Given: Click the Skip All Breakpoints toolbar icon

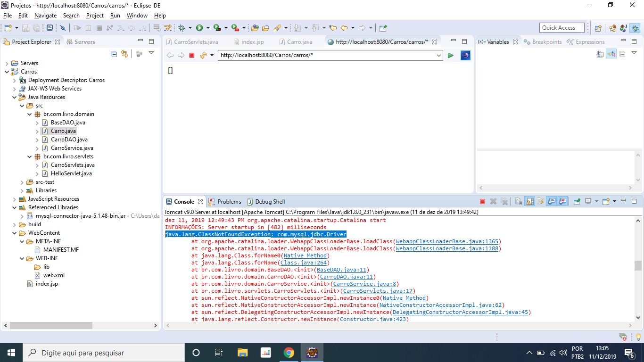Looking at the screenshot, I should pos(62,28).
